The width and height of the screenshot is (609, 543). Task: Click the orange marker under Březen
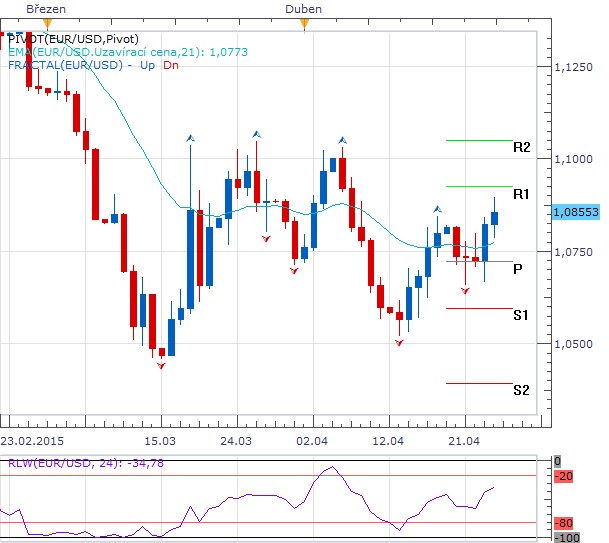47,24
